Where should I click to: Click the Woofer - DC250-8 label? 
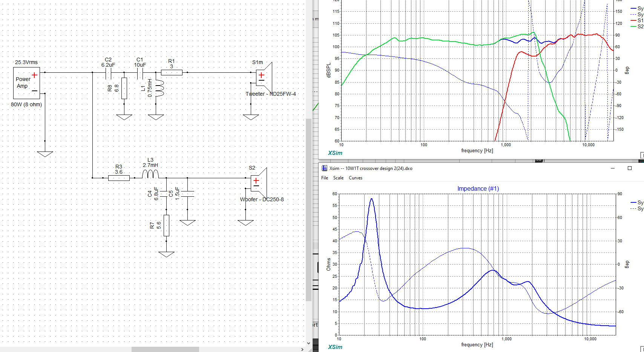point(262,199)
